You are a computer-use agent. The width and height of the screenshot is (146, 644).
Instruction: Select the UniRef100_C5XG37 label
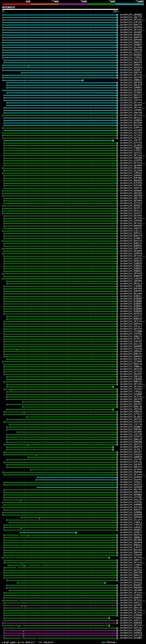click(x=131, y=53)
